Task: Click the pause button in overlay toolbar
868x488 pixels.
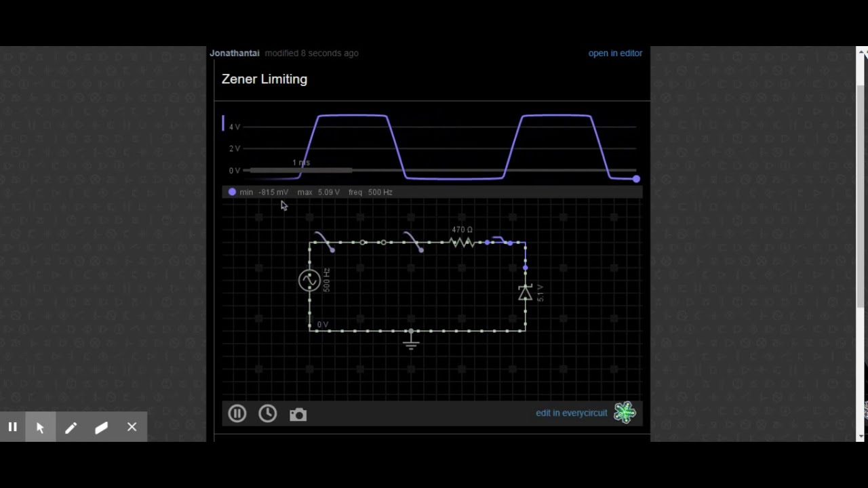Action: [x=13, y=427]
